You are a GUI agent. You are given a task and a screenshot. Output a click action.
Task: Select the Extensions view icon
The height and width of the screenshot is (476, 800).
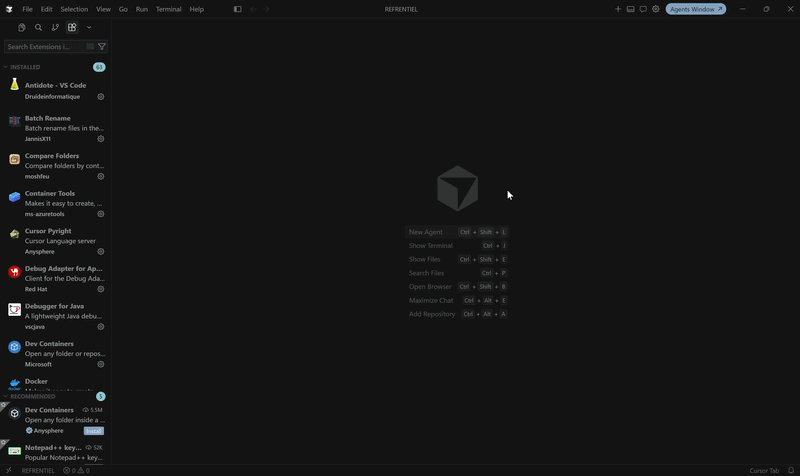pos(72,28)
